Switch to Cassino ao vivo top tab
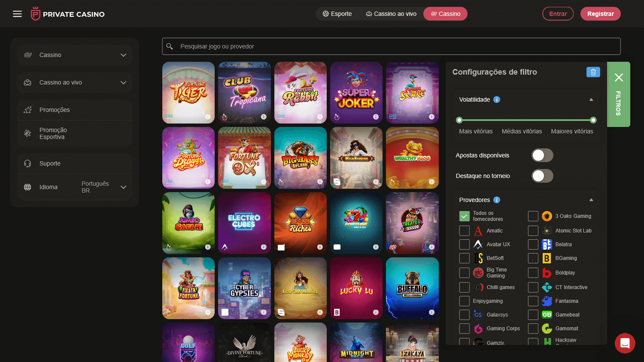Viewport: 644px width, 362px height. click(391, 14)
